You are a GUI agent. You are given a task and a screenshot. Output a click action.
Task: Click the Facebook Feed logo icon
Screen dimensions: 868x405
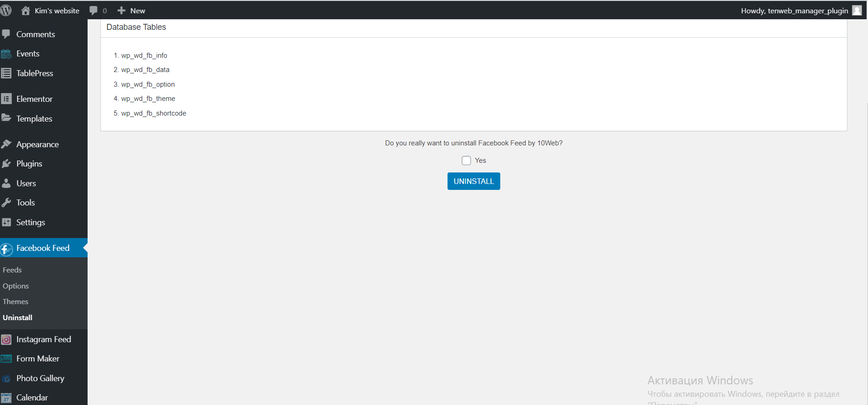[x=6, y=249]
